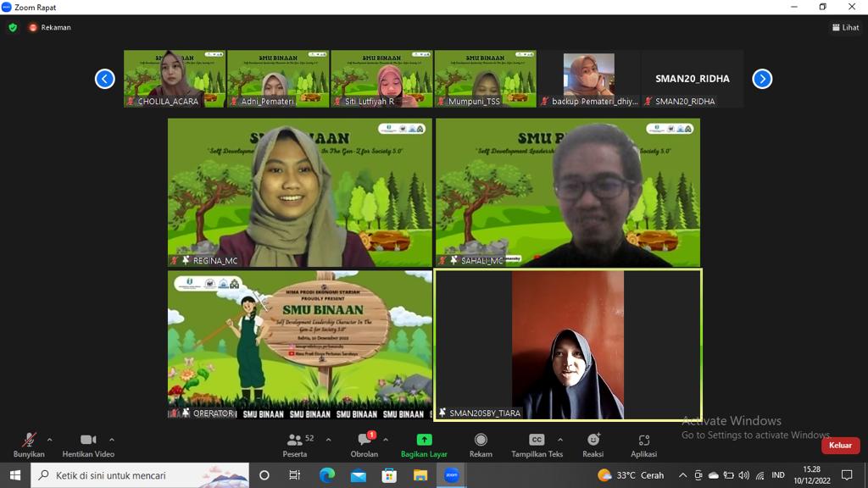Open Cortana circle icon on taskbar
This screenshot has width=868, height=488.
pos(264,475)
